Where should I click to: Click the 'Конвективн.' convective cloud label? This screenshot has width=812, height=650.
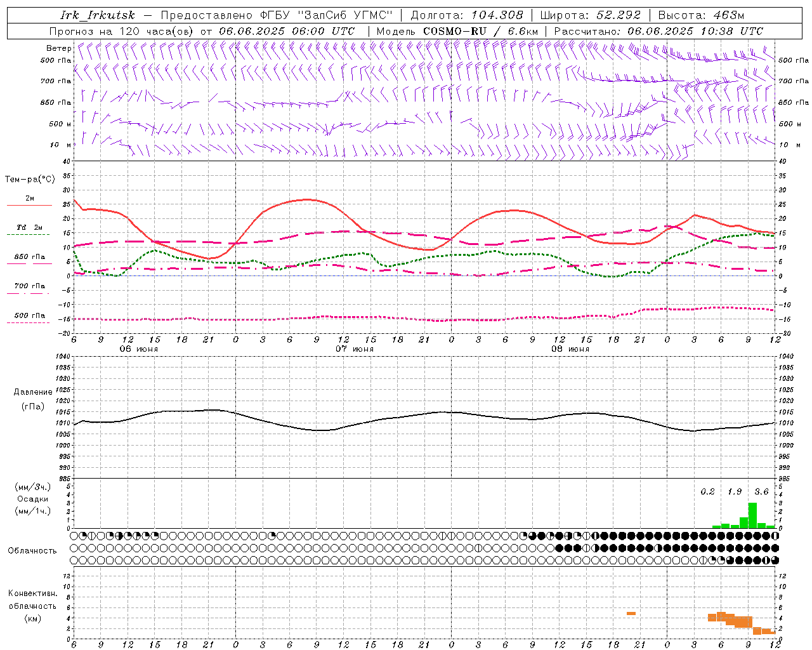[32, 594]
